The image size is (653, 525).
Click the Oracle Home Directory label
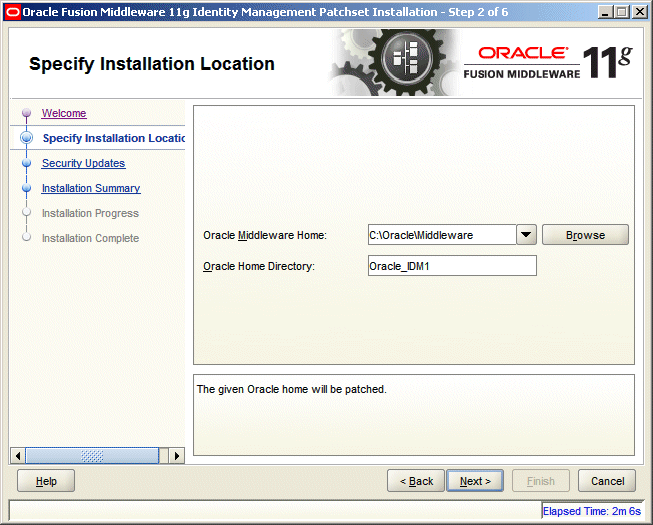(x=259, y=266)
